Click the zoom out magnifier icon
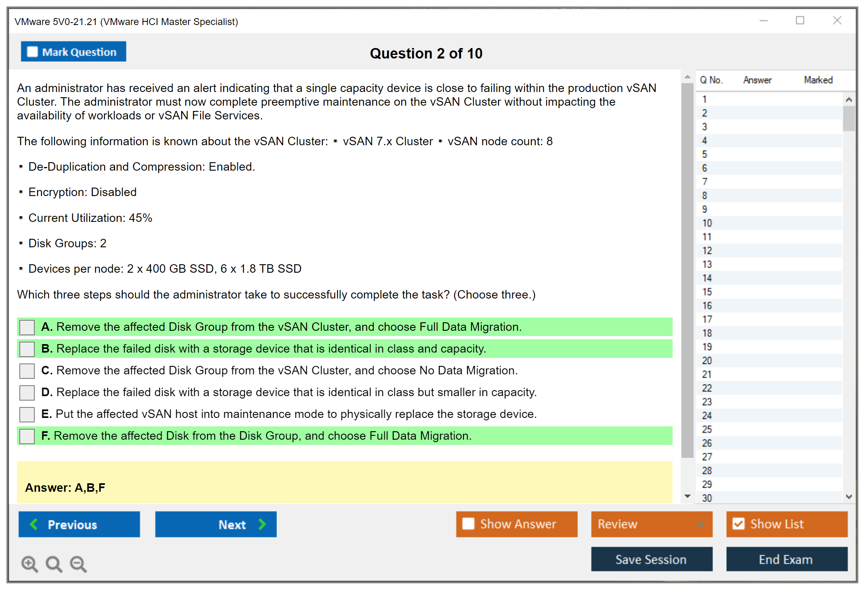This screenshot has width=868, height=593. [78, 564]
